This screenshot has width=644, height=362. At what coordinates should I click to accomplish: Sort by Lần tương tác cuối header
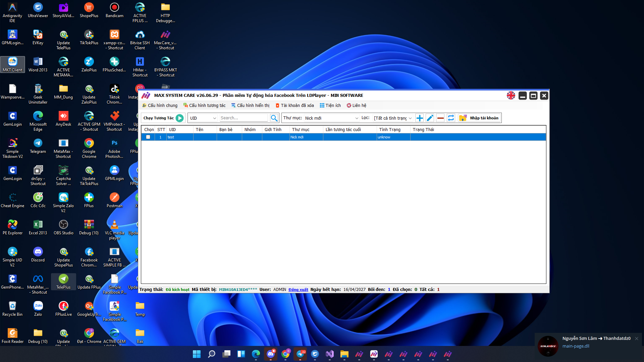click(350, 130)
